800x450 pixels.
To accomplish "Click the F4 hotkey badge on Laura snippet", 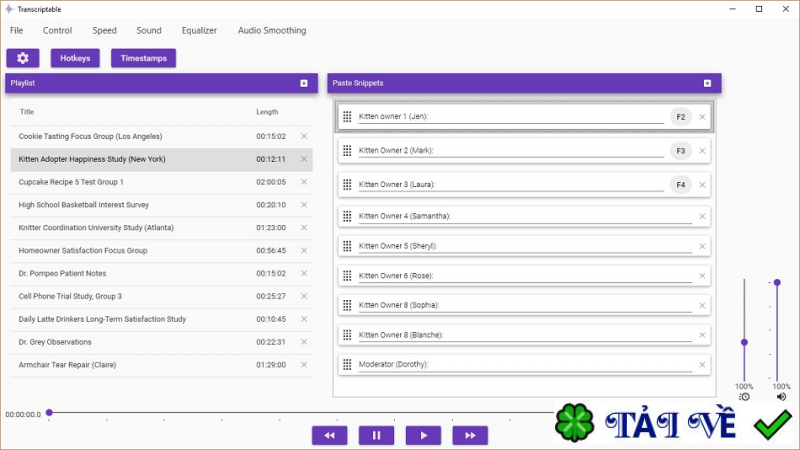I will (681, 185).
